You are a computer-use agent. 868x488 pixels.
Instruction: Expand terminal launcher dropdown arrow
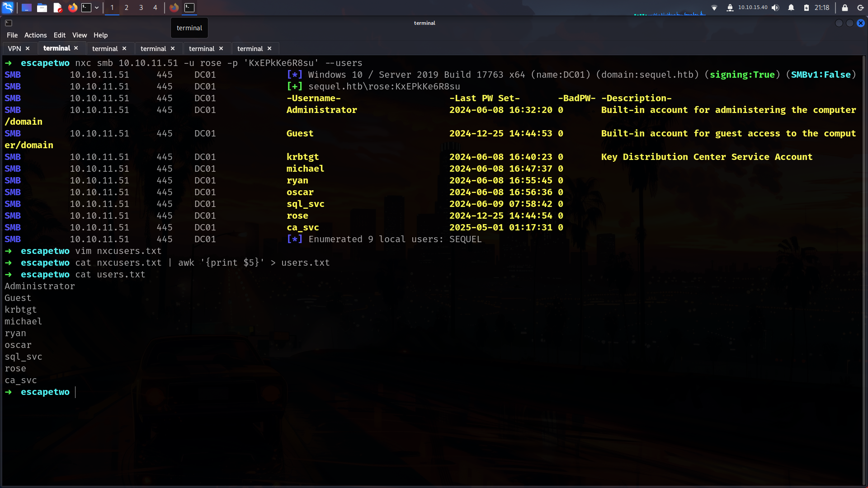tap(97, 7)
